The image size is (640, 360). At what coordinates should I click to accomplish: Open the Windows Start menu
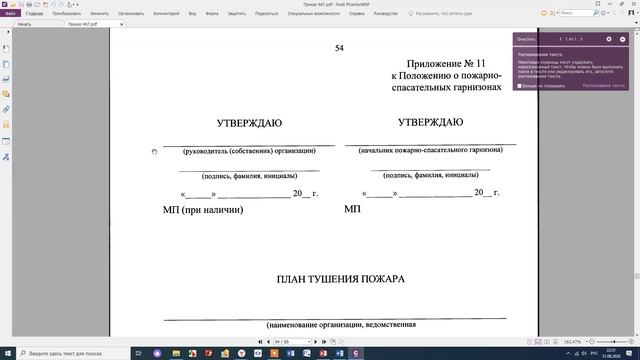point(7,353)
